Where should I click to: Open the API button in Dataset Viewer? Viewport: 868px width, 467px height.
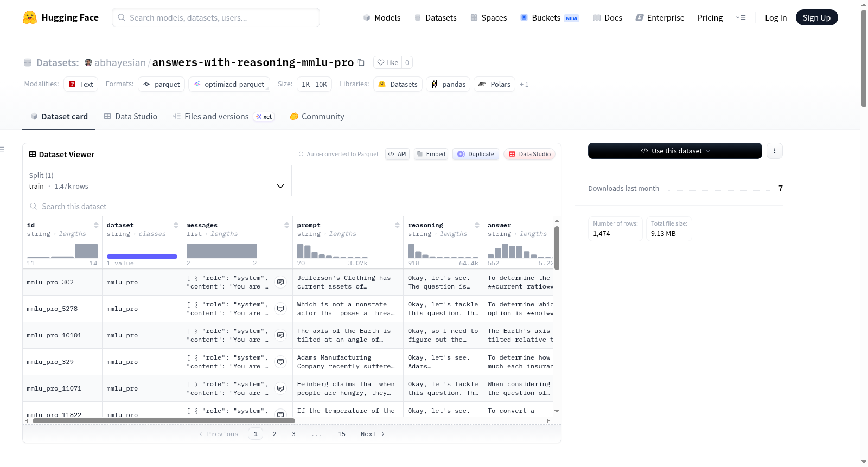397,154
